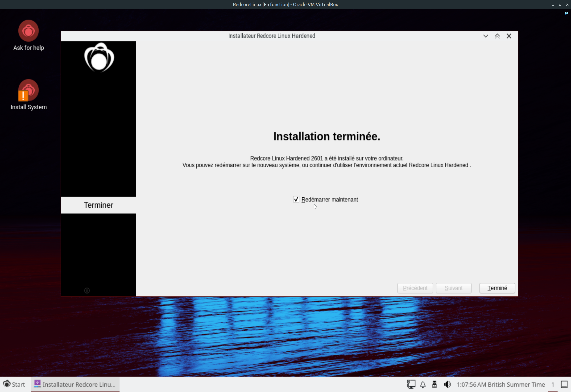Viewport: 571px width, 392px height.
Task: Click the removable USB device tray icon
Action: coord(434,384)
